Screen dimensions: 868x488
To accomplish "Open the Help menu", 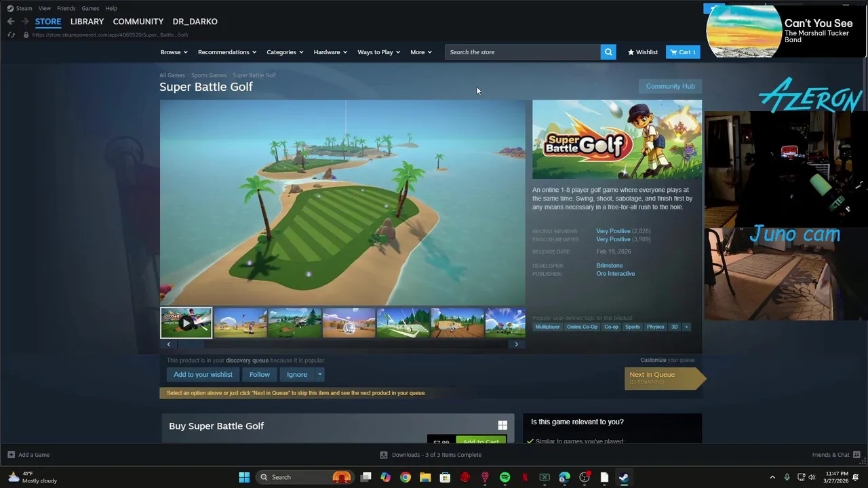I will tap(111, 8).
